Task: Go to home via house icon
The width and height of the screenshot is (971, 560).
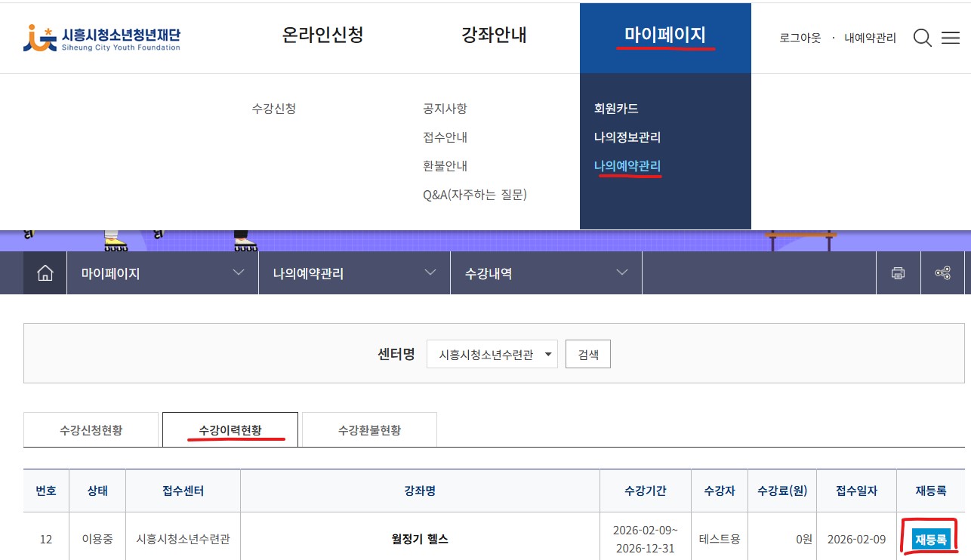Action: click(45, 273)
